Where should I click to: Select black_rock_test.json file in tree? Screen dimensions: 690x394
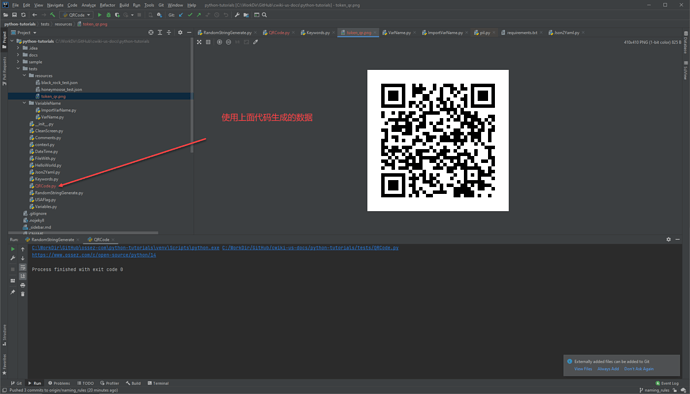59,83
